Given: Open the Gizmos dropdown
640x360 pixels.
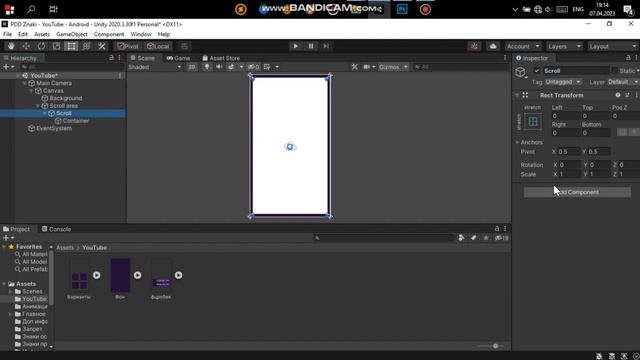Looking at the screenshot, I should 393,67.
